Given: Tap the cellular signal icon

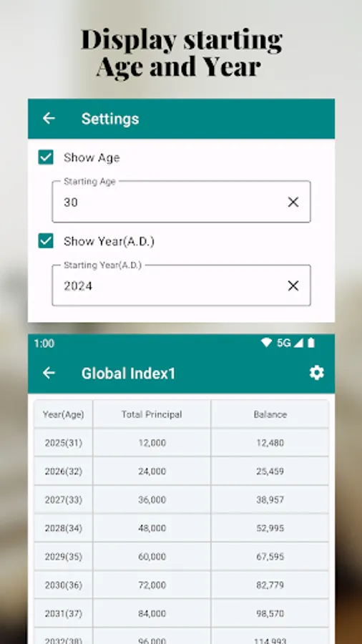Looking at the screenshot, I should click(x=298, y=343).
